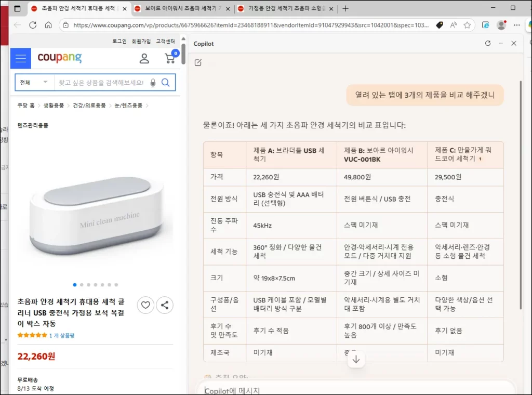Open the Coupang my account icon
This screenshot has width=532, height=395.
(144, 58)
